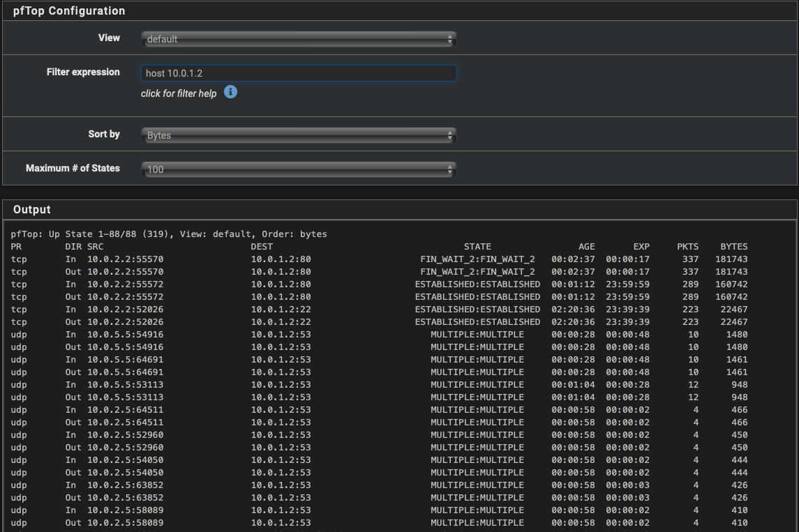Open the Maximum # of States dropdown
The image size is (799, 532).
[299, 169]
